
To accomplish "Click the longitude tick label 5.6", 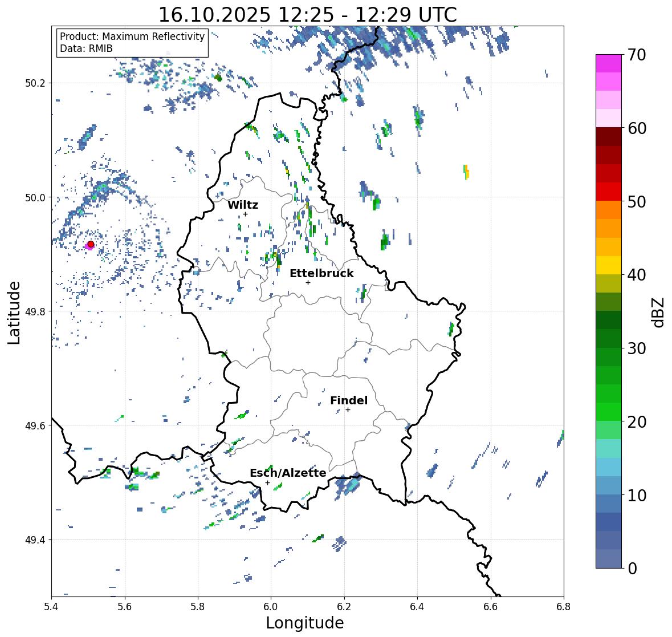I will click(x=125, y=607).
